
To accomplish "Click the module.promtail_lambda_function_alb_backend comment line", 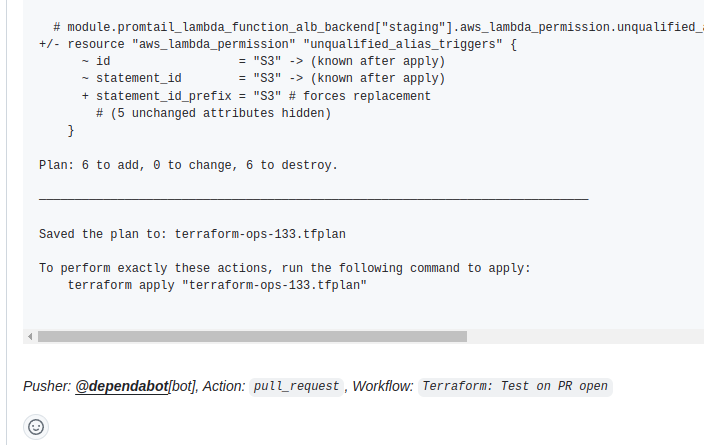I will pos(378,27).
